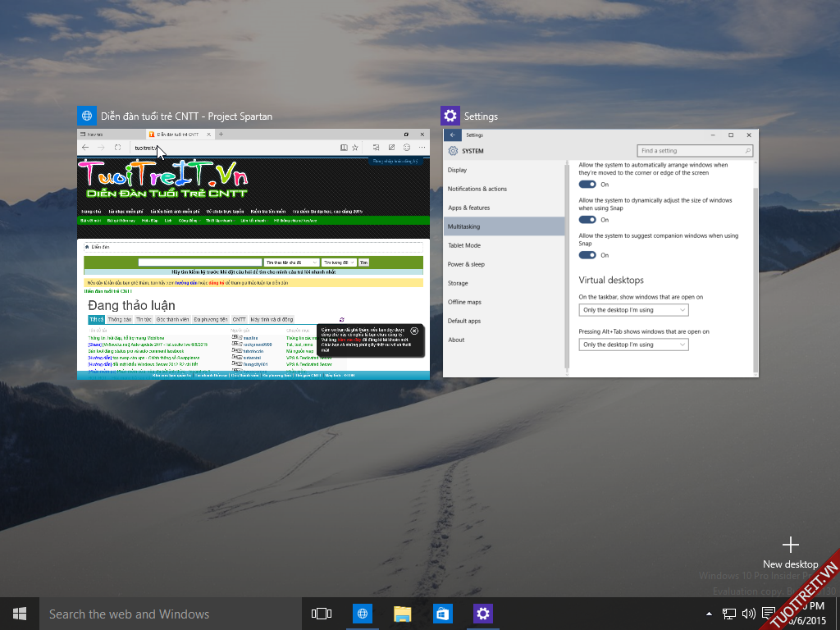Click the volume speaker tray icon
Screen dimensions: 840x630
[x=748, y=613]
